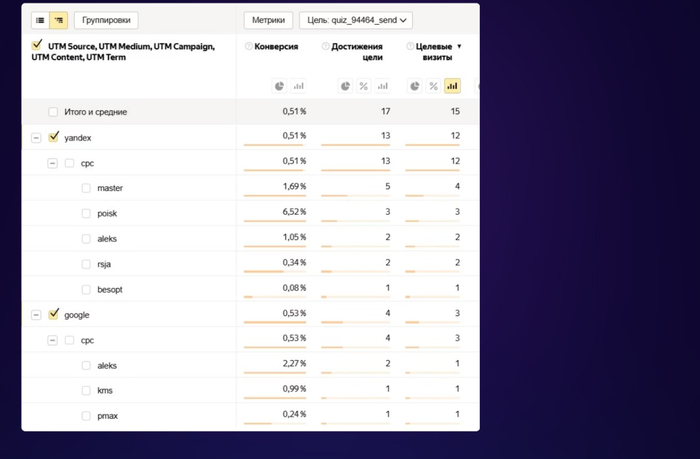Image resolution: width=700 pixels, height=459 pixels.
Task: Show pie chart for Конверсия column
Action: pyautogui.click(x=280, y=86)
